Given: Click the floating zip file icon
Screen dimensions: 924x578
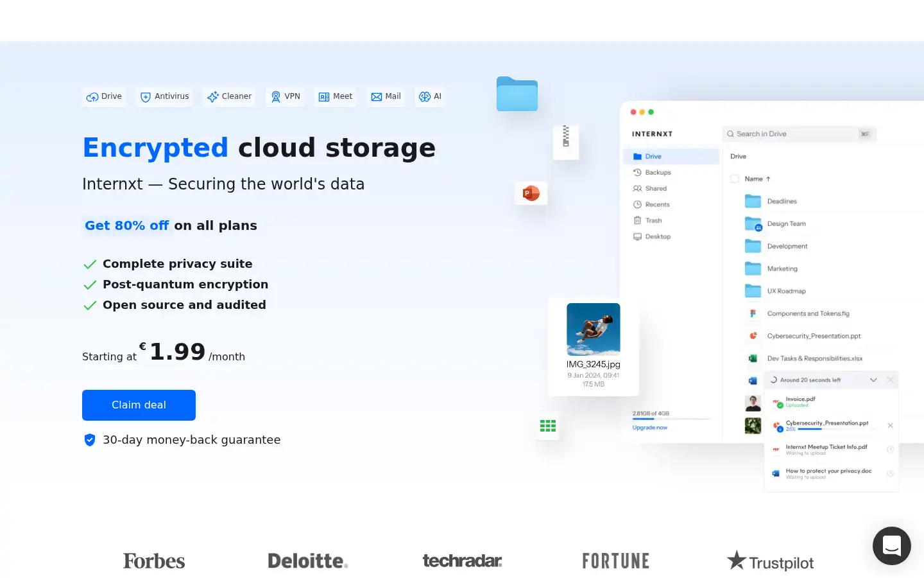Looking at the screenshot, I should click(566, 141).
